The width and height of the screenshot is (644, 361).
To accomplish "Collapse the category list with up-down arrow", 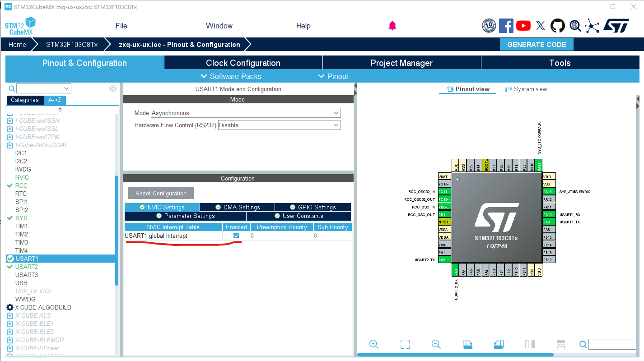I will tap(60, 109).
